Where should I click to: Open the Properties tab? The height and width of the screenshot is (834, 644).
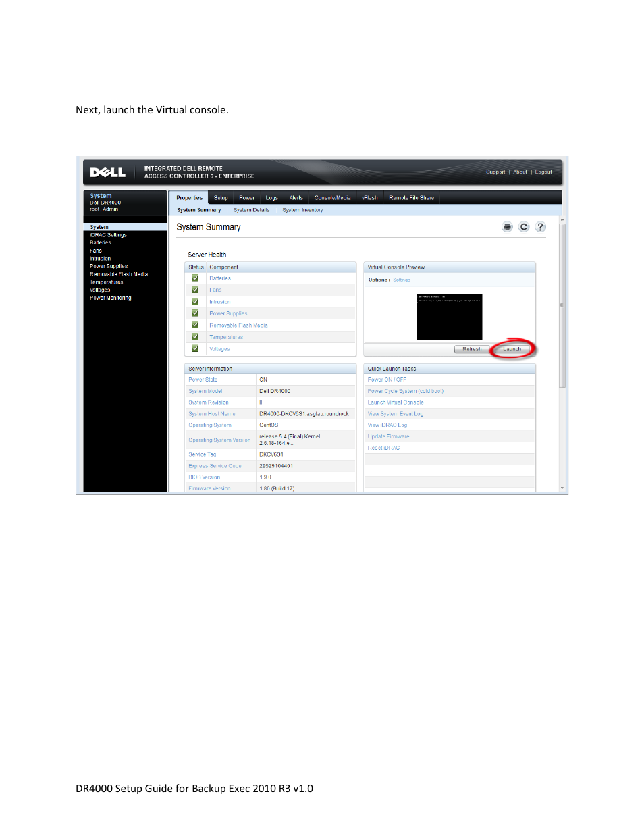(189, 198)
